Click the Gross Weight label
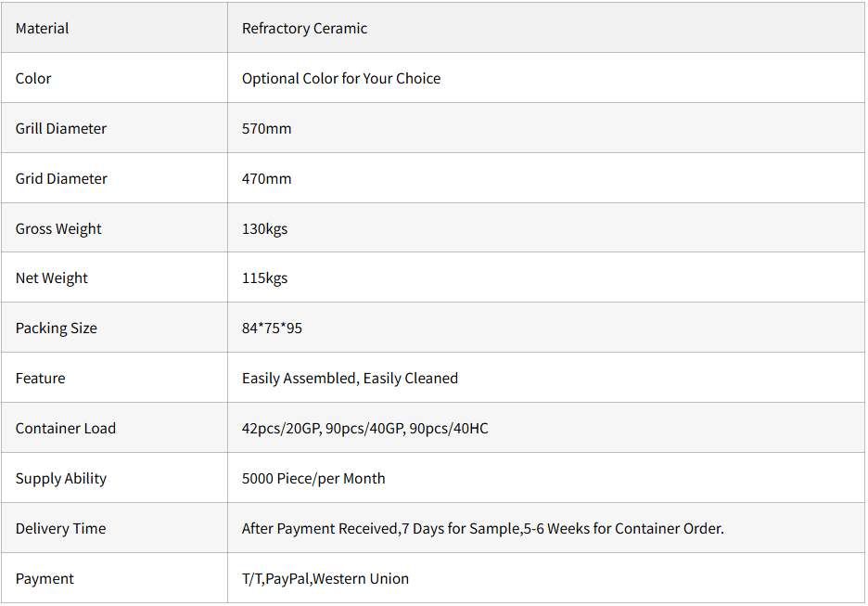The image size is (868, 606). tap(58, 229)
